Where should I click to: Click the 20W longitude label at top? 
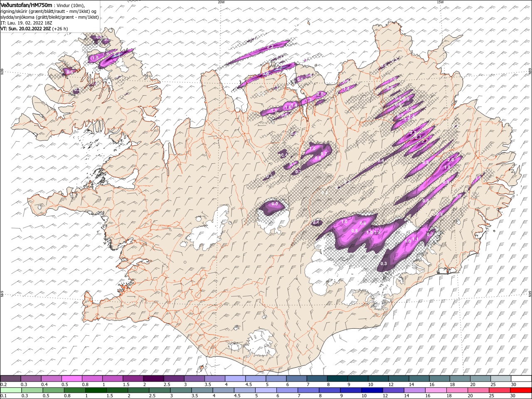(x=221, y=2)
